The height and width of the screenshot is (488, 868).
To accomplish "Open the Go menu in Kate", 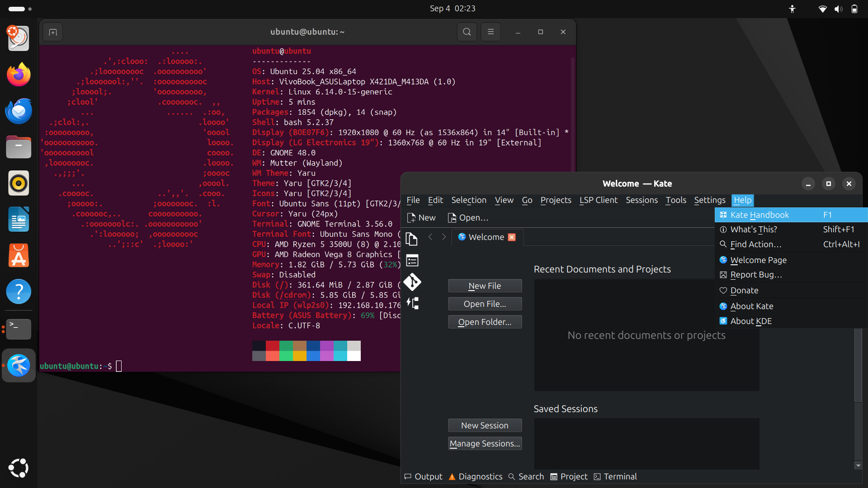I will point(527,200).
